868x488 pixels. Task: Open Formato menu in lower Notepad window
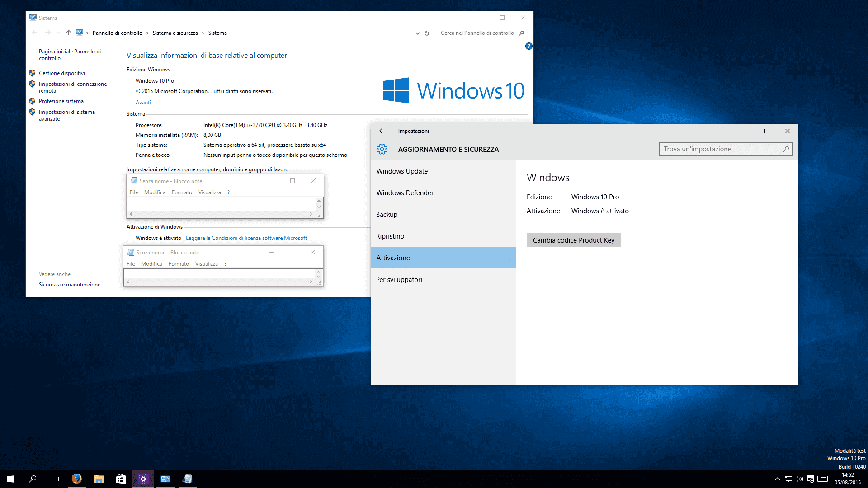click(179, 264)
